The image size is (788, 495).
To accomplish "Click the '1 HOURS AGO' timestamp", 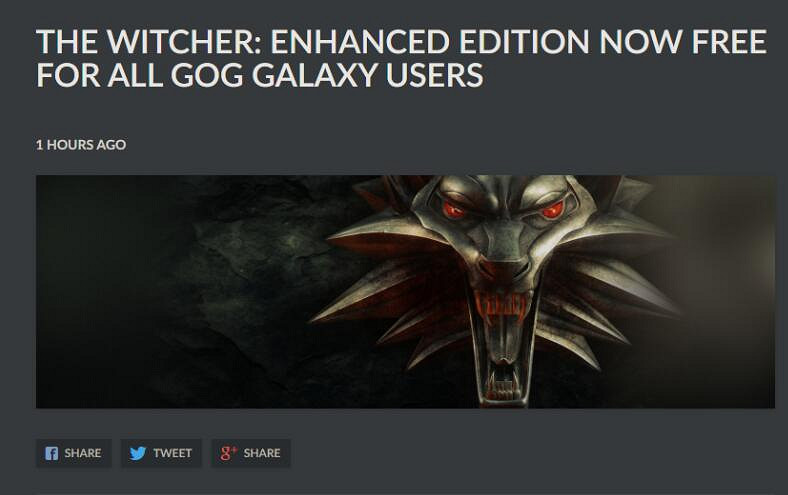I will [81, 145].
